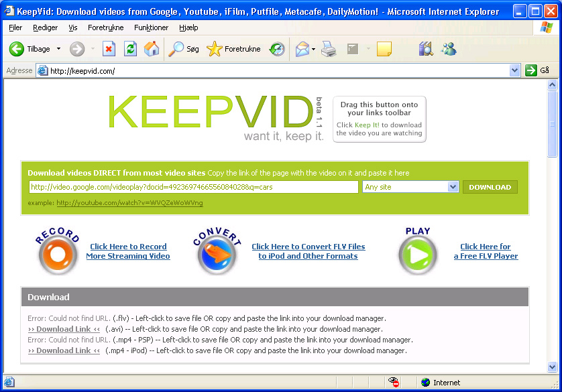Expand the Mail dropdown arrow
Image resolution: width=562 pixels, height=392 pixels.
pos(313,49)
